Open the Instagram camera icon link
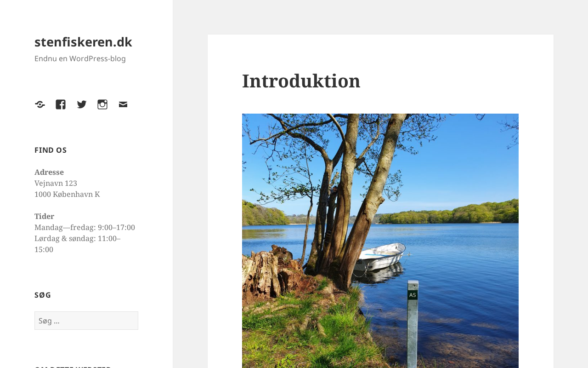 tap(102, 104)
